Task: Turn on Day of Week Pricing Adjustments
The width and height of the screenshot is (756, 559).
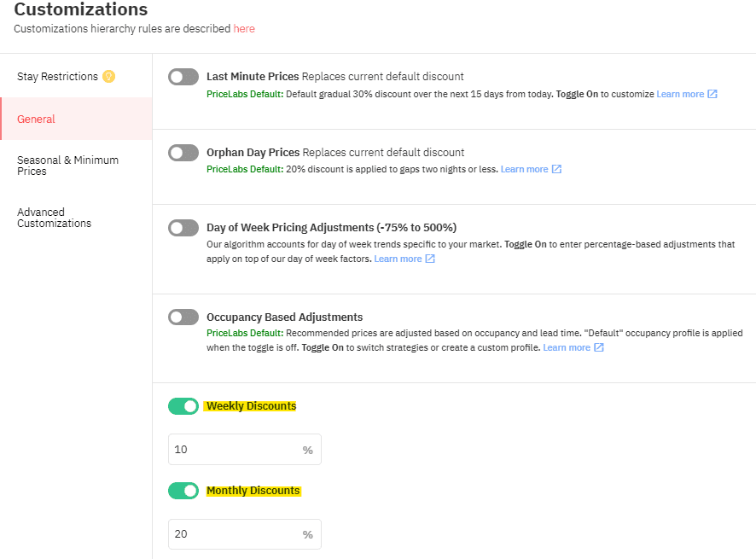Action: [x=183, y=227]
